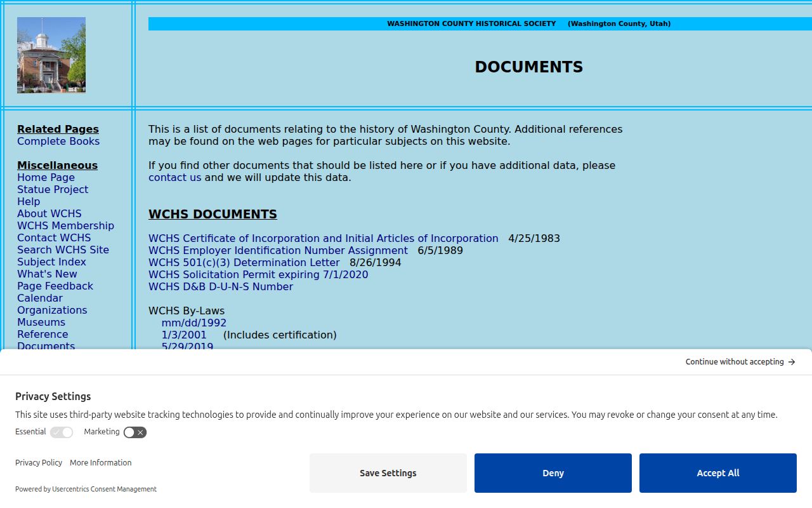Click the Accept All button

tap(718, 473)
